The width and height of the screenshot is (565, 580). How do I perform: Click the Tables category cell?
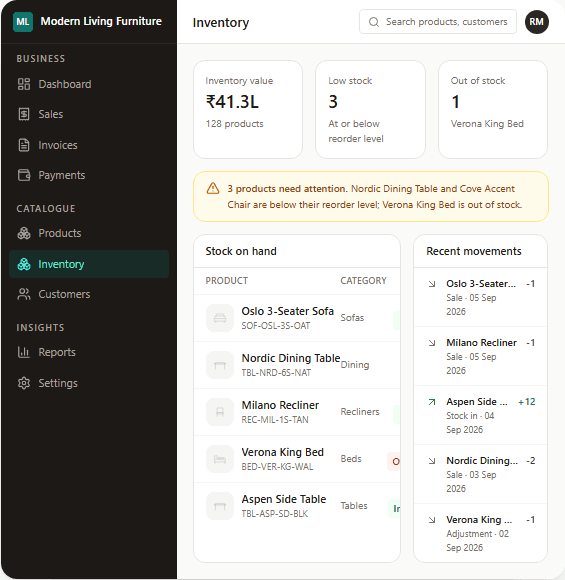pos(354,506)
